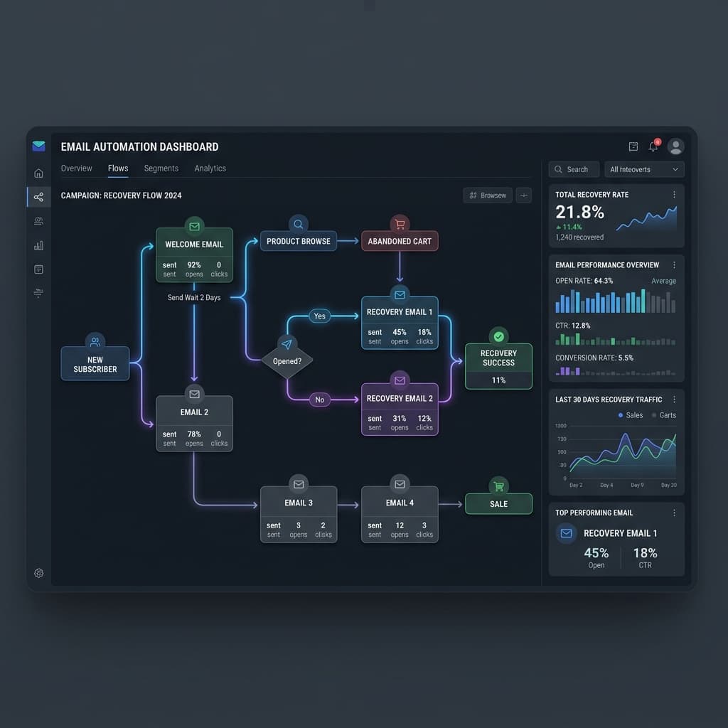728x728 pixels.
Task: Click the Total Recovery Rate sparkline chart
Action: coord(646,219)
